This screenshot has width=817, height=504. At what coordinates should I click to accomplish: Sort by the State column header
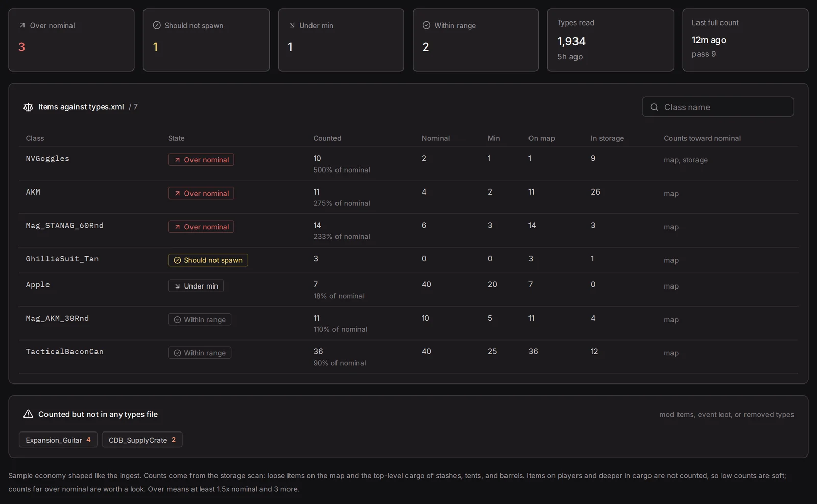coord(176,138)
